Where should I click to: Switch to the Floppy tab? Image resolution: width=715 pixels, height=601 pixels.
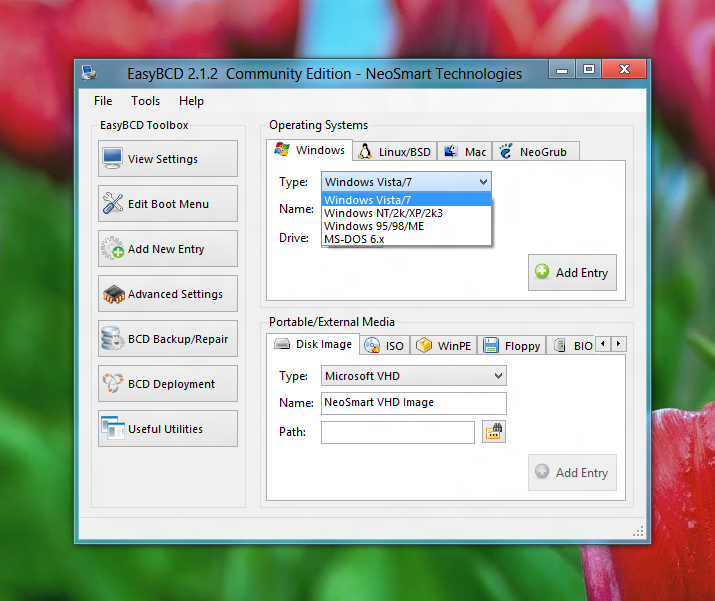click(x=512, y=346)
